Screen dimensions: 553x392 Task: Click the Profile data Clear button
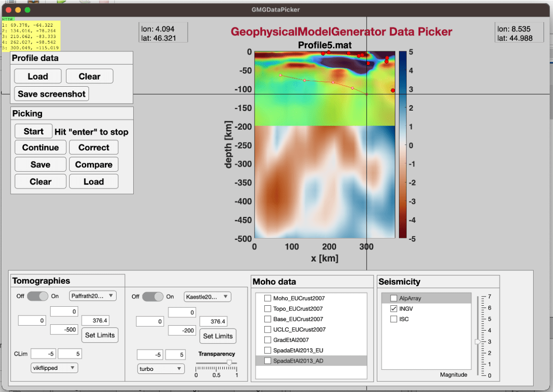point(89,76)
